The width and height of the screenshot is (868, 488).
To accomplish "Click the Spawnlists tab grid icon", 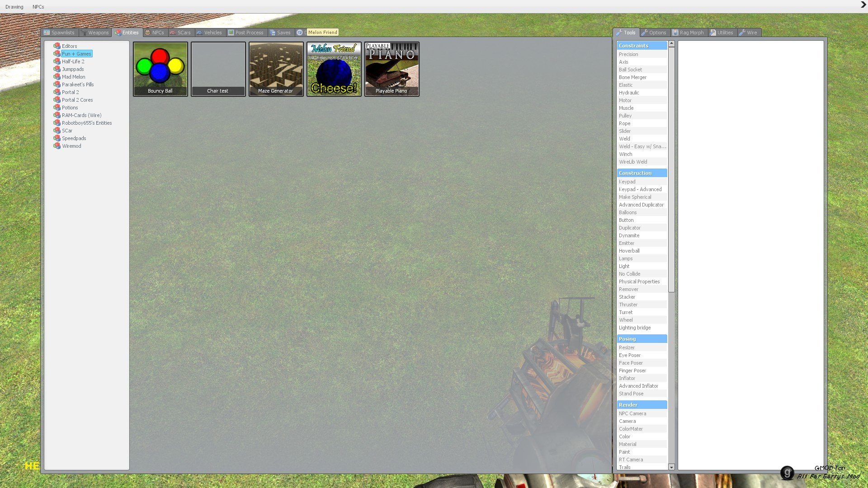I will (x=47, y=33).
